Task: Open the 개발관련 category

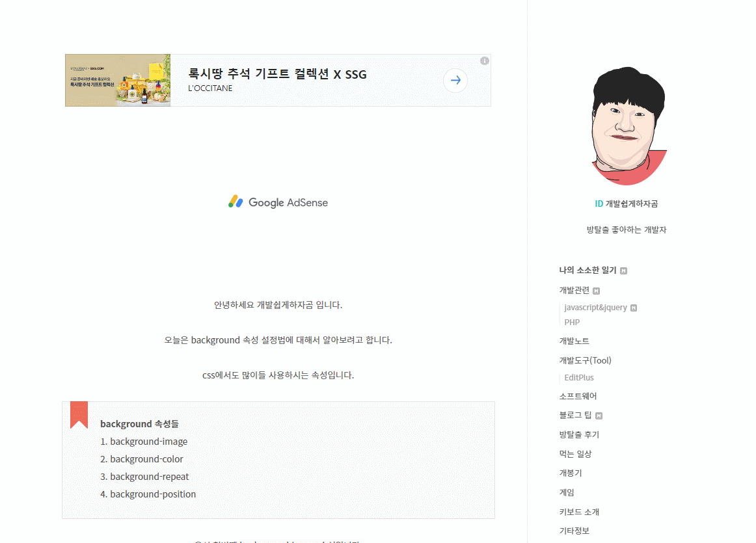Action: click(574, 290)
